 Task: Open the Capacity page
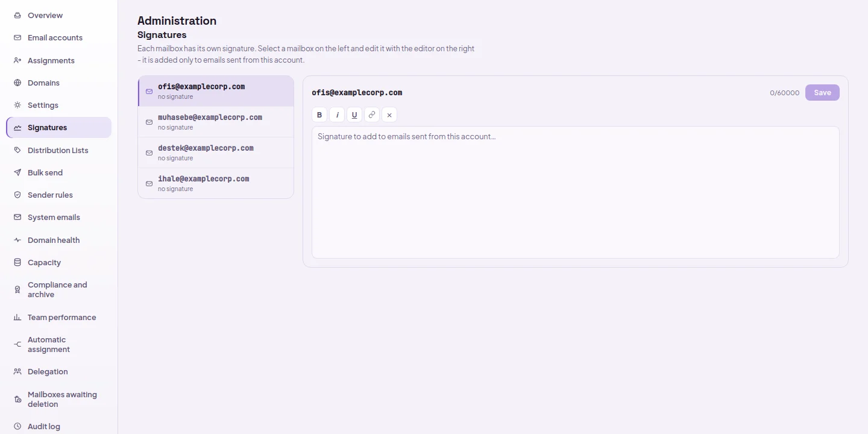point(59,262)
